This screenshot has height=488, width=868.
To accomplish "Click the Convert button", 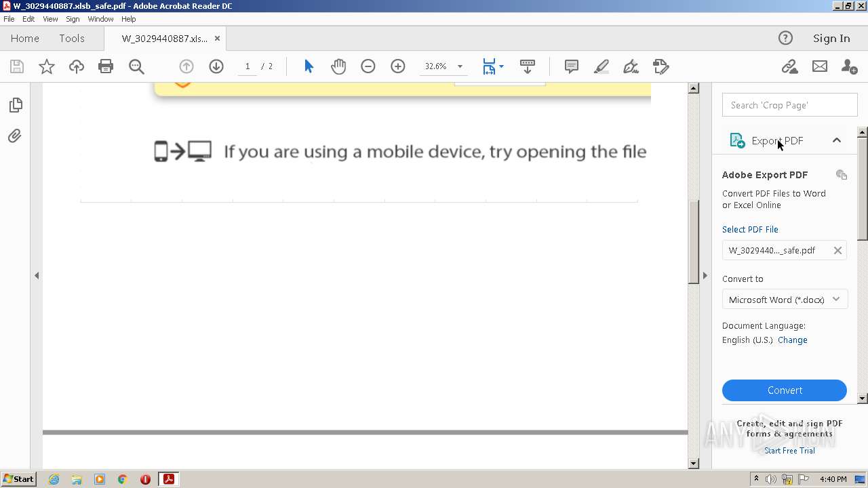I will [785, 390].
